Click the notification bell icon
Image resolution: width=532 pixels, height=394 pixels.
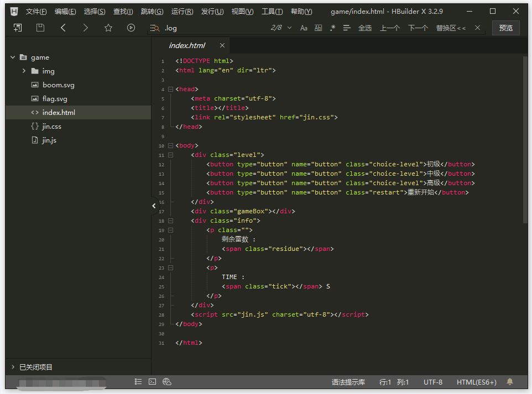tap(510, 382)
